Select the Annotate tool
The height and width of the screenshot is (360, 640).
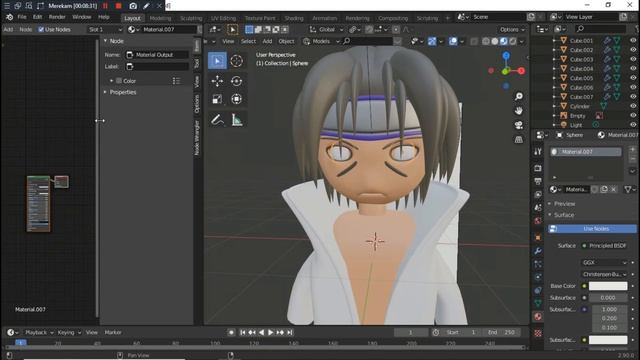click(x=217, y=120)
